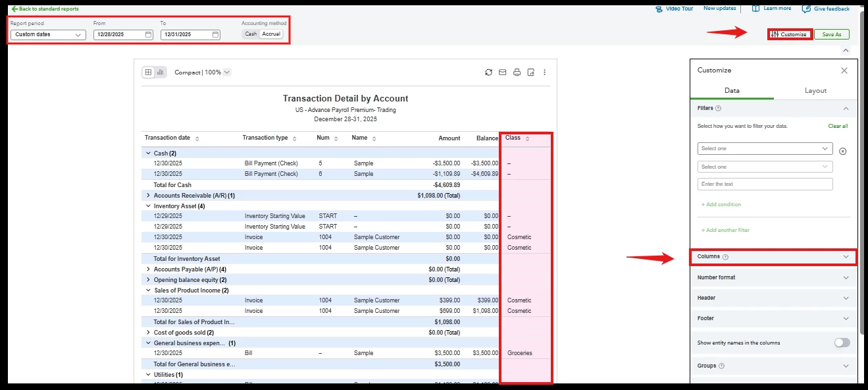This screenshot has height=390, width=868.
Task: Select Accrual accounting method
Action: coord(271,34)
